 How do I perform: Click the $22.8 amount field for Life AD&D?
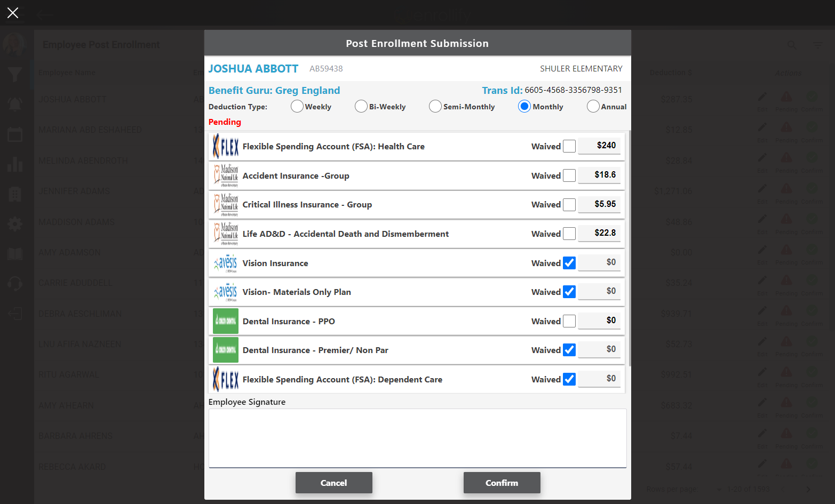point(599,233)
